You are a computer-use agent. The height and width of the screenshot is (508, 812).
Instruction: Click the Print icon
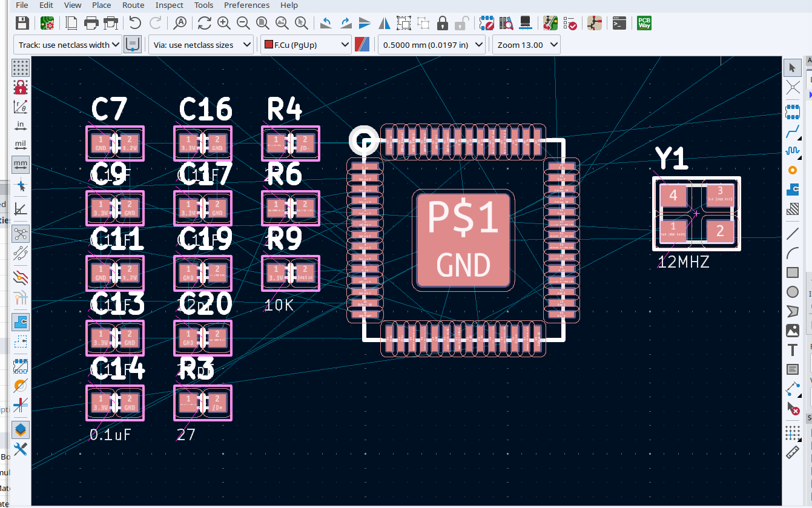(x=91, y=24)
